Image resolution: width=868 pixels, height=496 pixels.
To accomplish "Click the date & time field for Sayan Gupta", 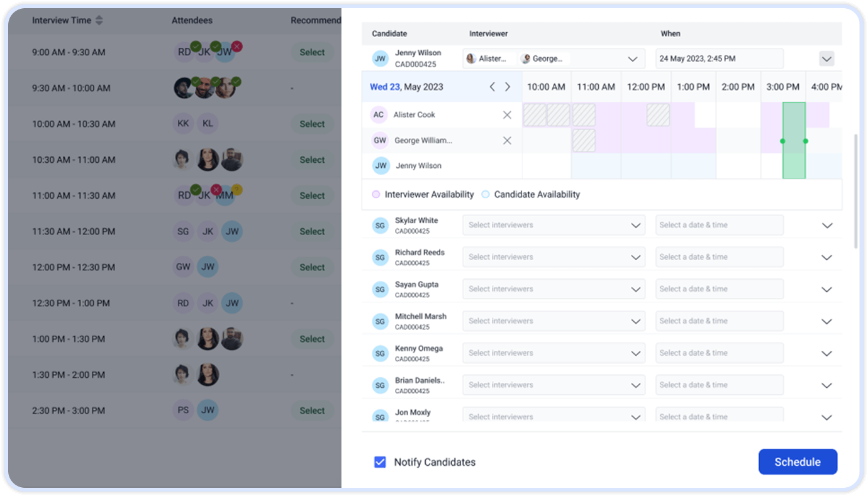I will [719, 289].
